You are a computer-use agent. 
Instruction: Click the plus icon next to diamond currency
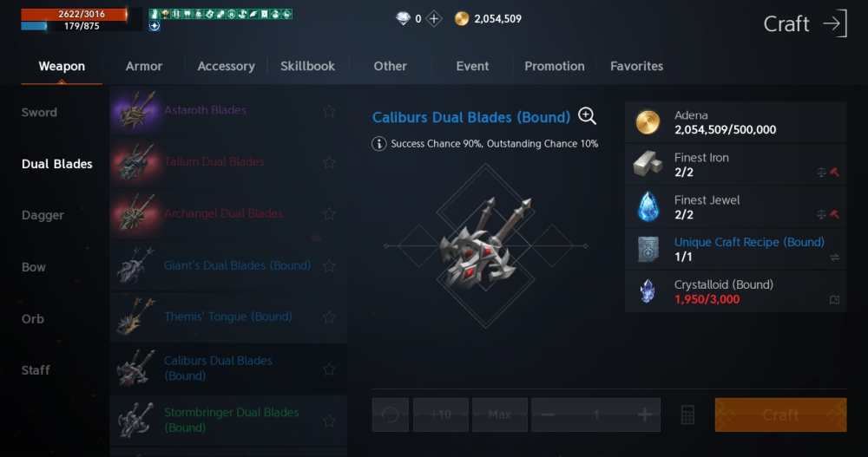434,19
